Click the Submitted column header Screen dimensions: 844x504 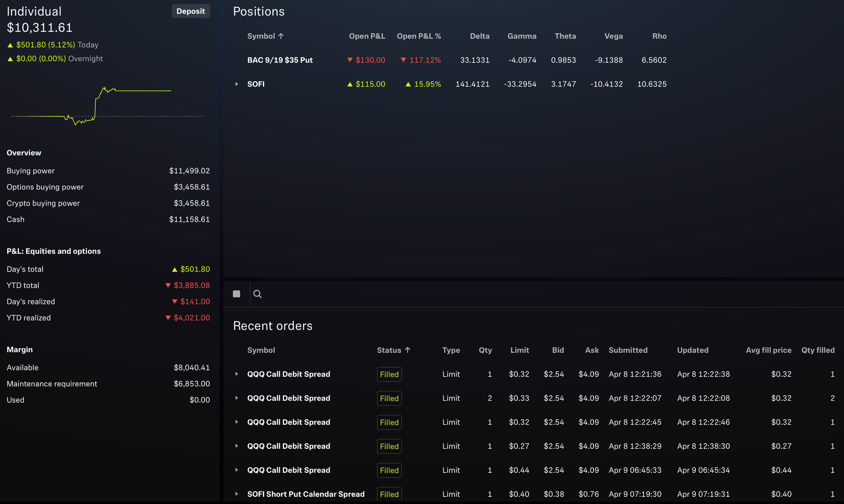click(628, 350)
